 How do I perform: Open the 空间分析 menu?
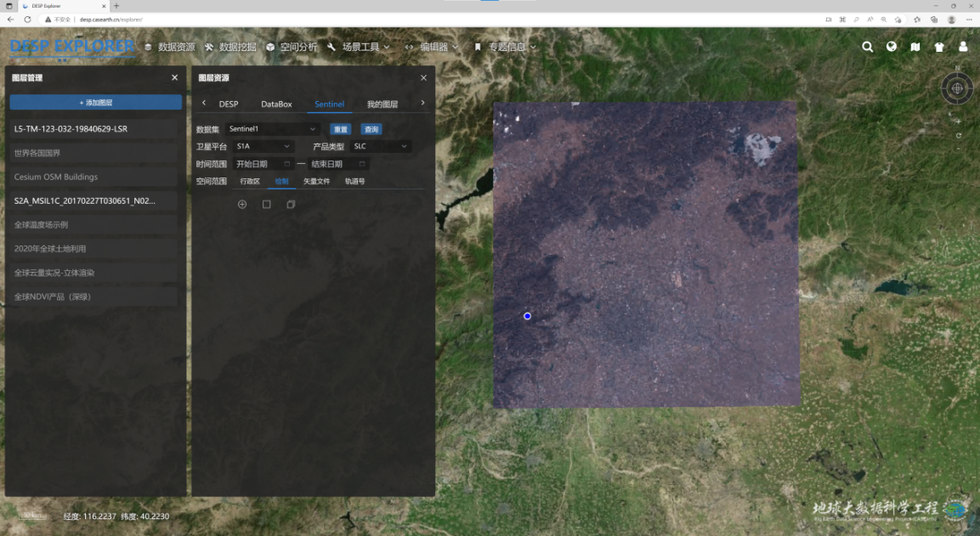[292, 48]
